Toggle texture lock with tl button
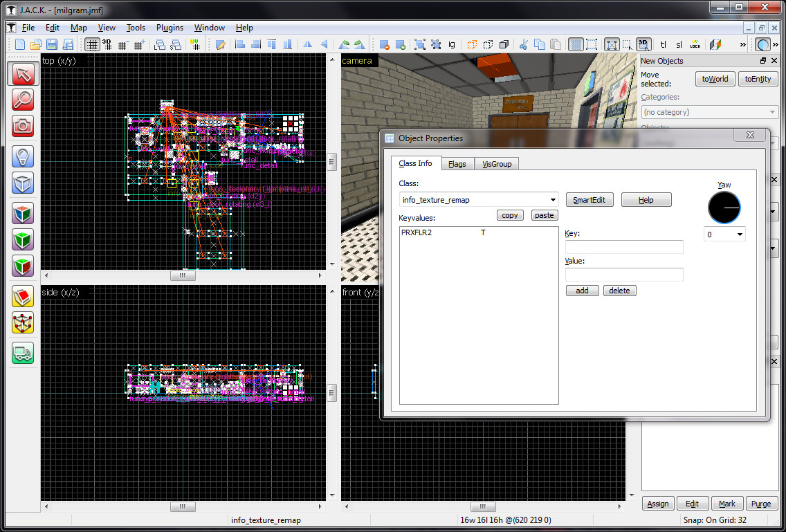Screen dimensions: 786x532 click(x=662, y=44)
